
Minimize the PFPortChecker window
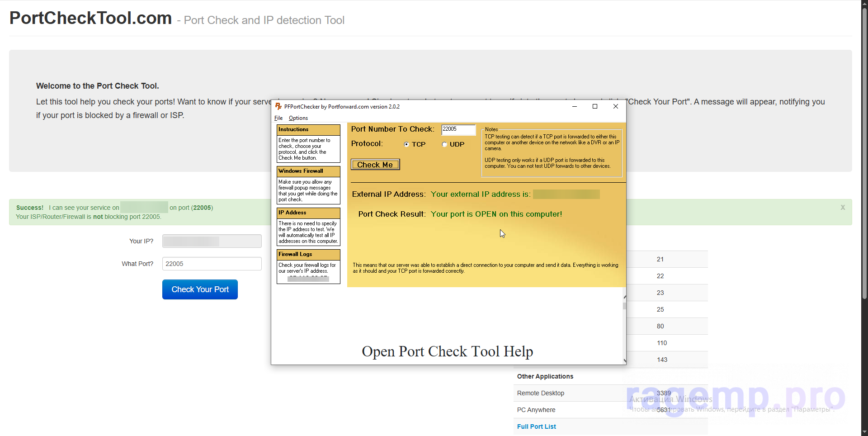(x=575, y=107)
